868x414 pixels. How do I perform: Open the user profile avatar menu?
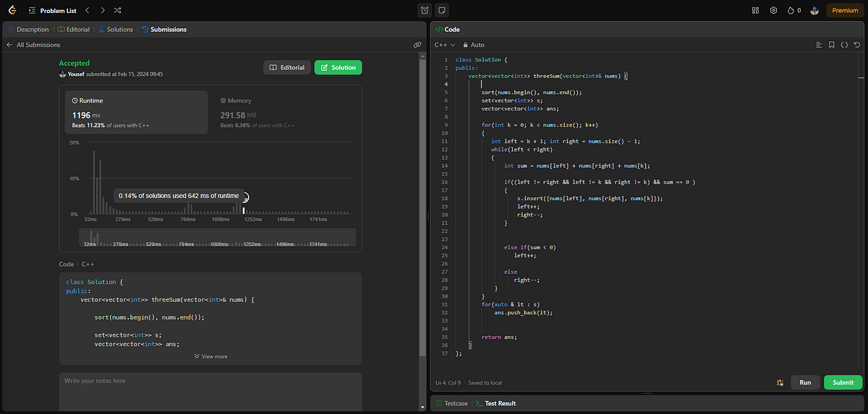[814, 10]
